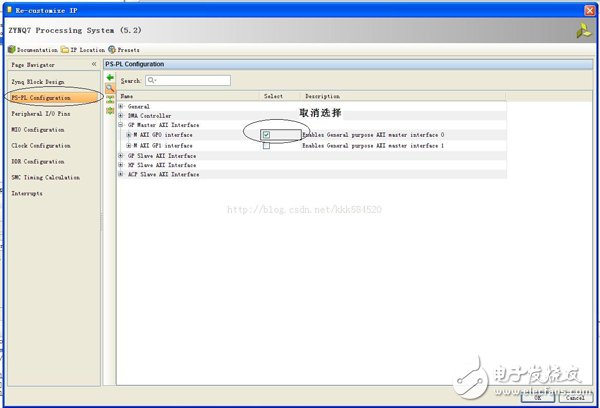Viewport: 600px width, 408px height.
Task: Switch to Clock Configuration page
Action: [x=38, y=145]
